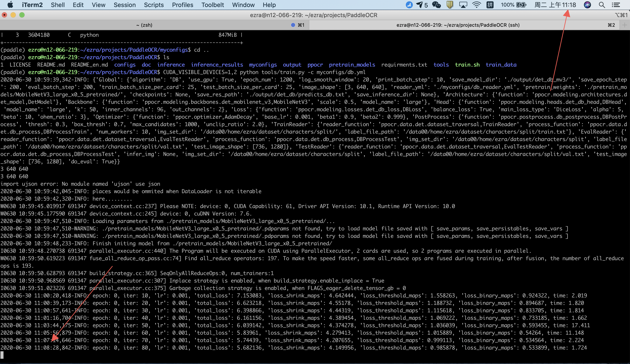Viewport: 630px width, 364px height.
Task: Activate Siri from the menu bar
Action: (587, 5)
